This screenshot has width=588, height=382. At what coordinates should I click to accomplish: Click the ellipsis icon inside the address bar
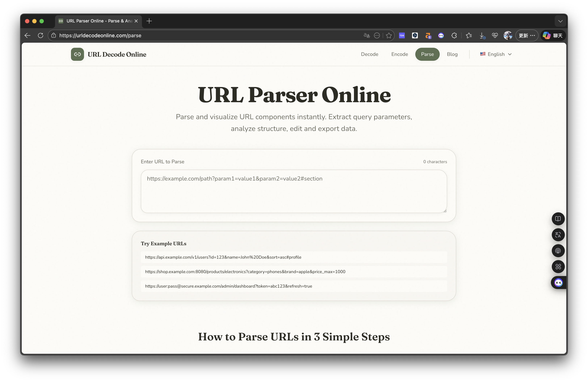click(377, 35)
